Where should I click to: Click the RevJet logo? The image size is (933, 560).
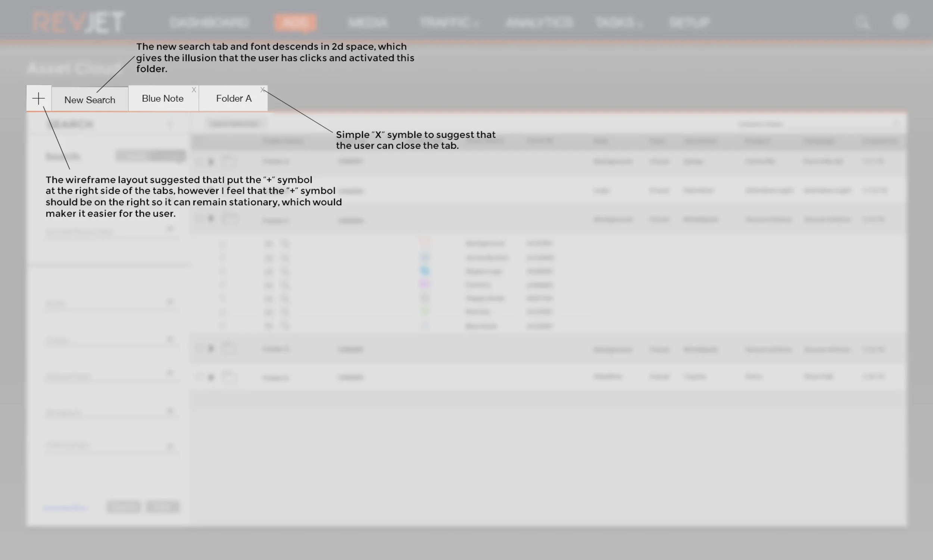pyautogui.click(x=78, y=22)
